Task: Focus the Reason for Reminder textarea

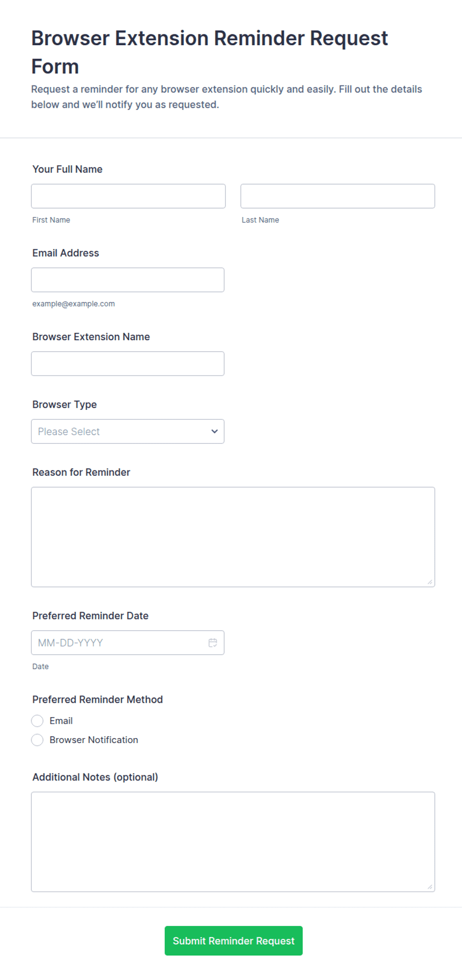Action: coord(233,537)
